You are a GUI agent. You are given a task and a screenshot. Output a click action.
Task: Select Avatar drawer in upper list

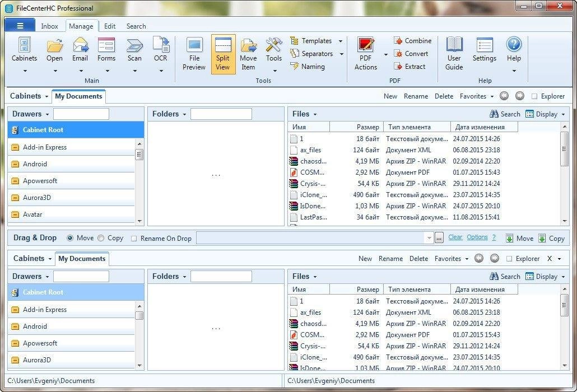(x=71, y=214)
